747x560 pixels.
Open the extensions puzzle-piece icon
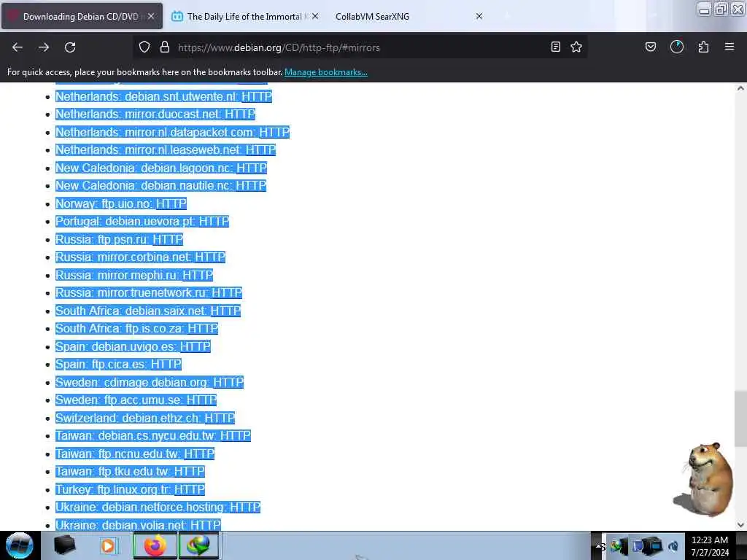coord(703,47)
